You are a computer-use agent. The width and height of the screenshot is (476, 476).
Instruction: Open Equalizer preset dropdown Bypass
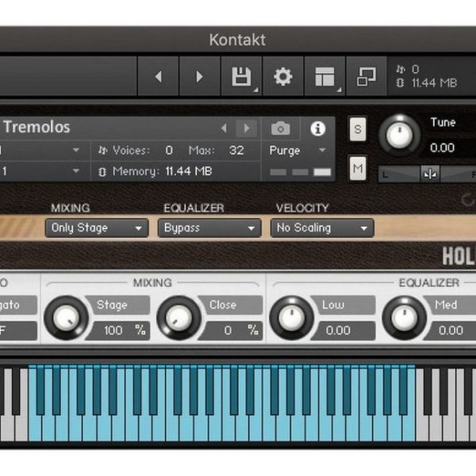coord(209,228)
